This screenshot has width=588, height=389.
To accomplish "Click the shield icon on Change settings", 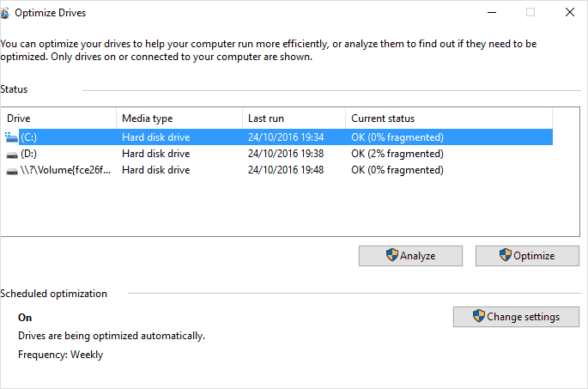I will (x=478, y=315).
